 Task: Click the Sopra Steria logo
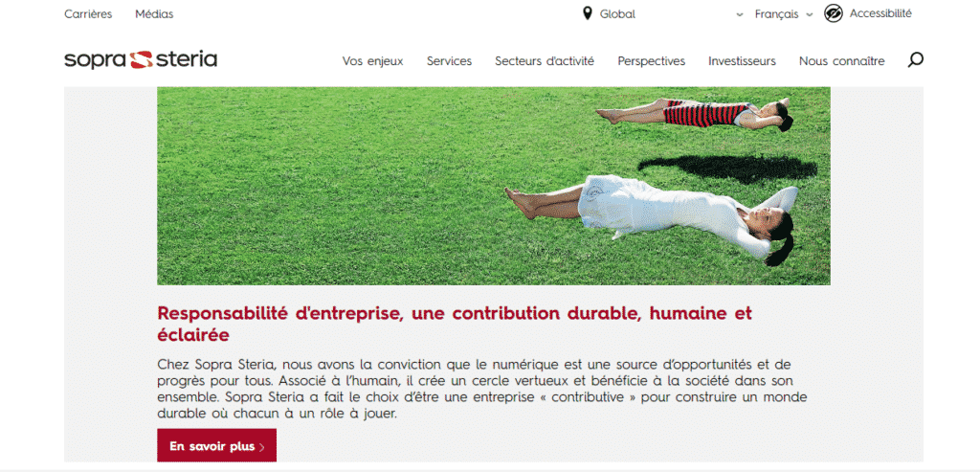pyautogui.click(x=141, y=60)
